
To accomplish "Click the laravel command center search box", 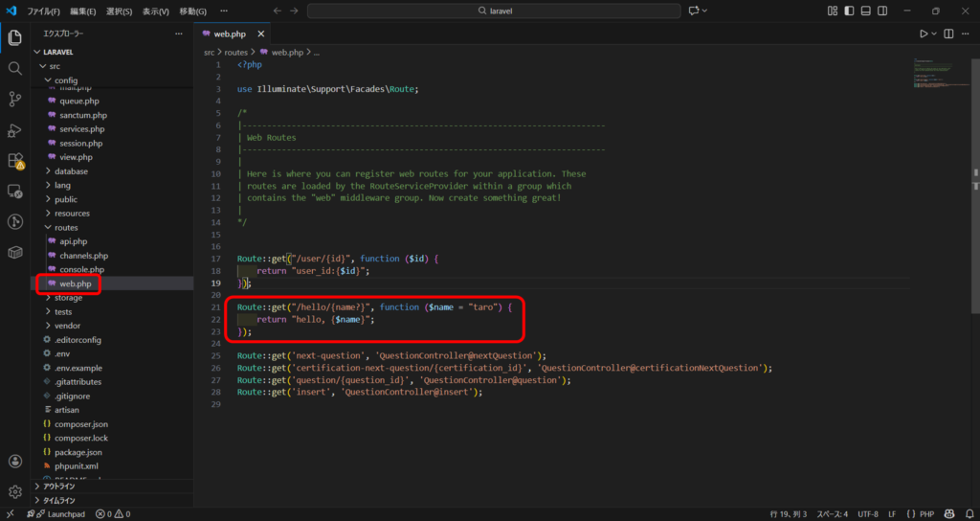I will click(x=493, y=11).
